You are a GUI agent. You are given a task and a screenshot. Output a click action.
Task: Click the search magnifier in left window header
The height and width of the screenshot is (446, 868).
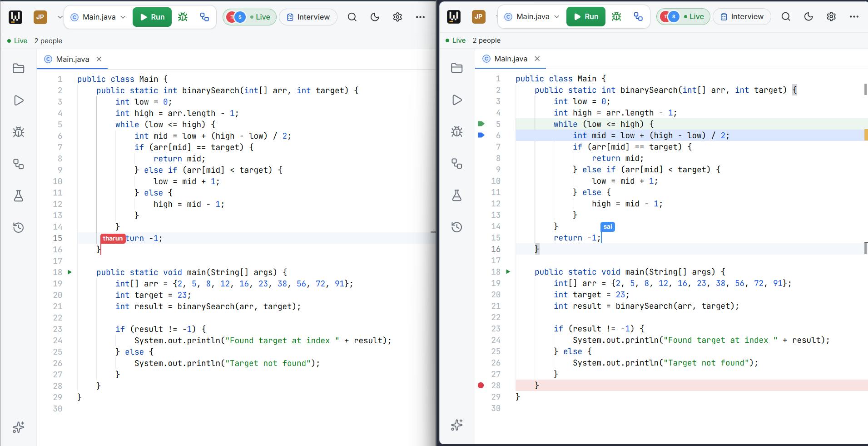352,17
